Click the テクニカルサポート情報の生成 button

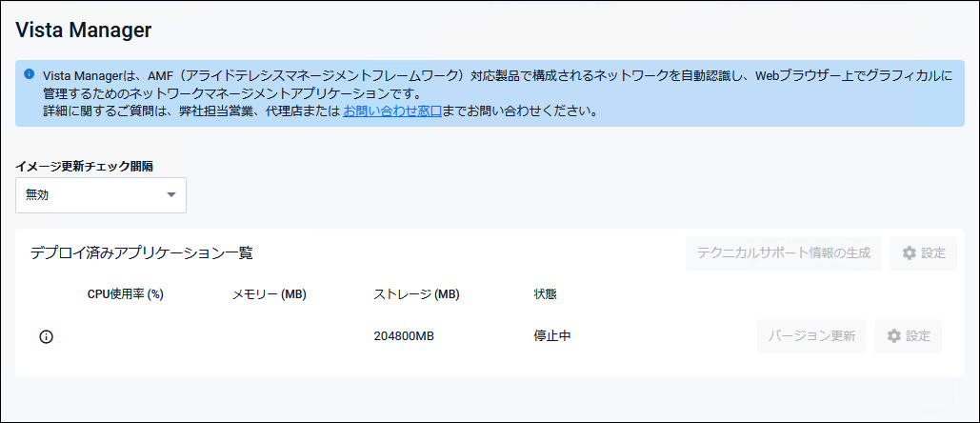784,253
